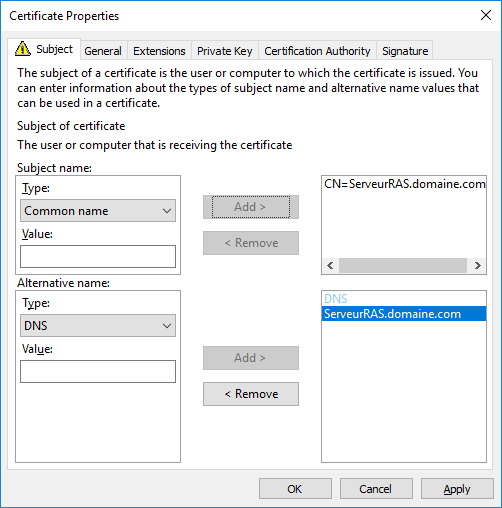Open the Certification Authority tab
Screen dimensions: 502x508
[x=317, y=51]
